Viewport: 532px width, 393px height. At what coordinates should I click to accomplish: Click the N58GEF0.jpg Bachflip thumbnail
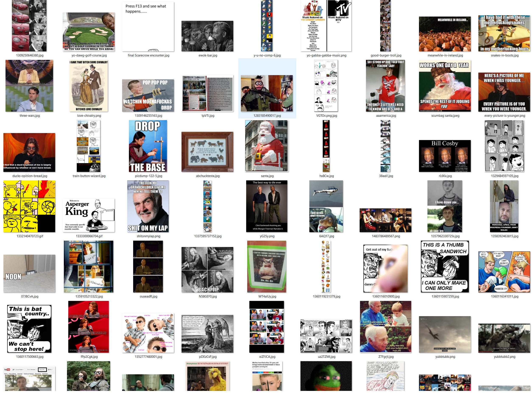[208, 270]
